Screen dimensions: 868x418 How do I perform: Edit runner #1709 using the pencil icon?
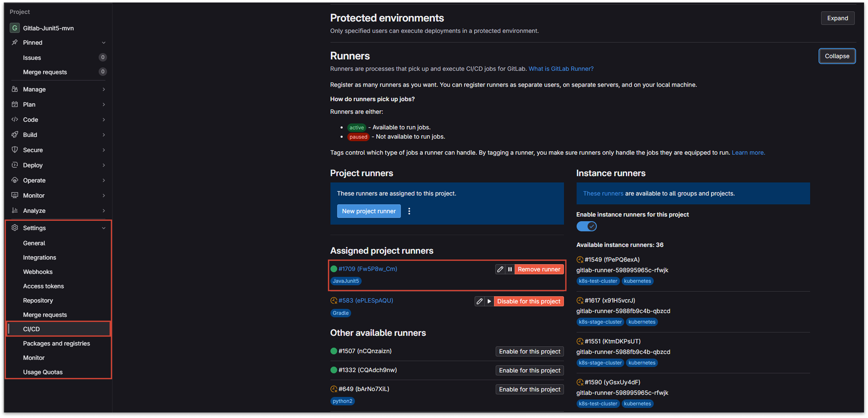click(500, 269)
